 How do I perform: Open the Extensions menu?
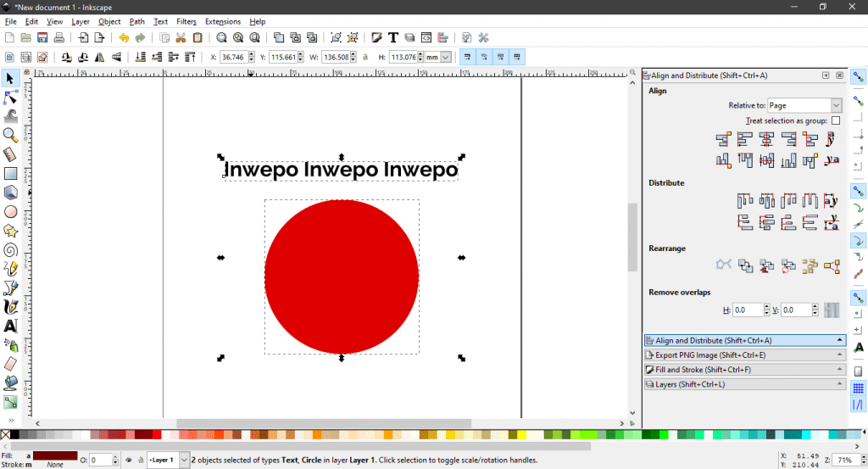click(222, 21)
